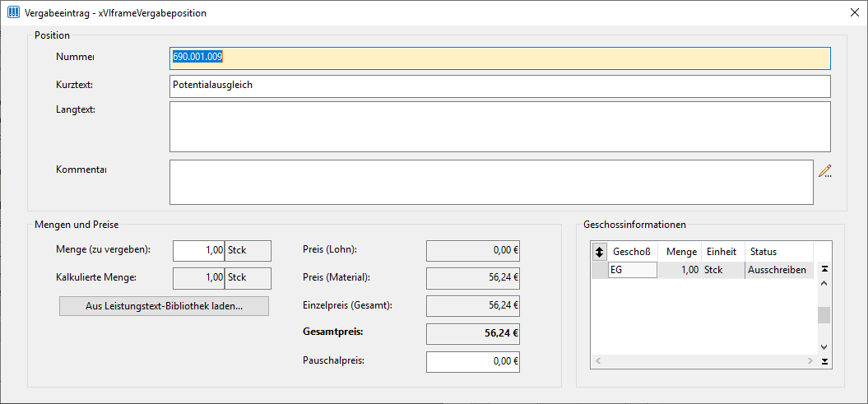The height and width of the screenshot is (404, 868).
Task: Click the Menge column header in table
Action: coord(680,252)
